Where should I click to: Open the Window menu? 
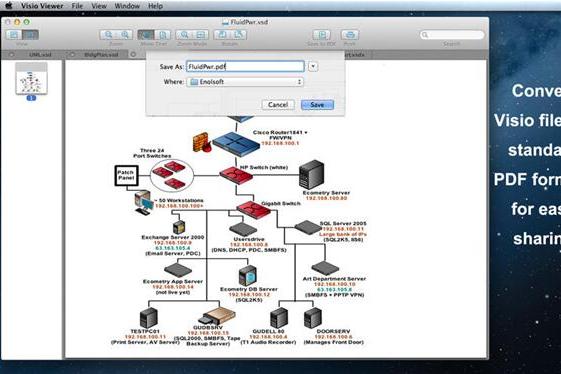coord(127,6)
